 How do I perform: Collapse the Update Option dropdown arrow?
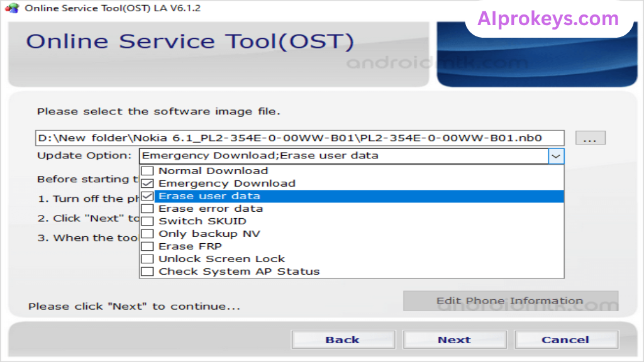point(556,156)
